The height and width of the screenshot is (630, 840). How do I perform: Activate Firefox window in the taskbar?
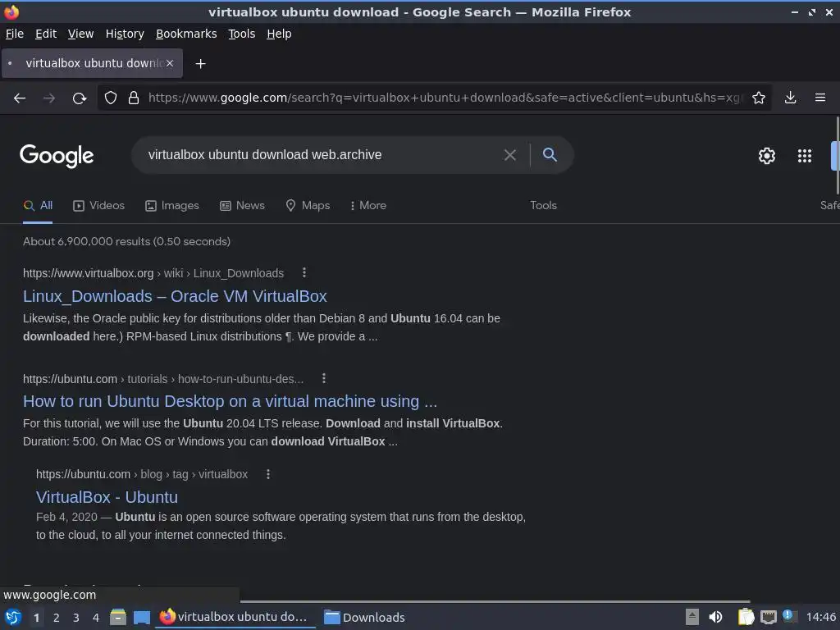tap(235, 617)
